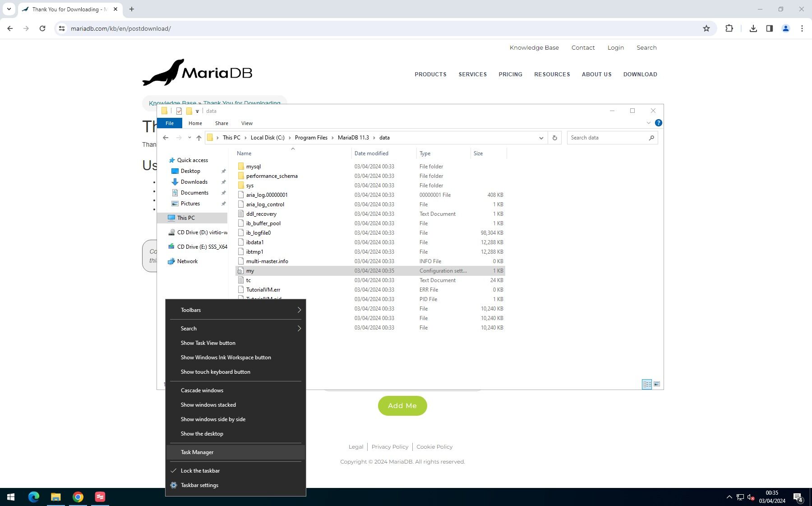
Task: Expand the Explorer ribbon
Action: coord(649,123)
